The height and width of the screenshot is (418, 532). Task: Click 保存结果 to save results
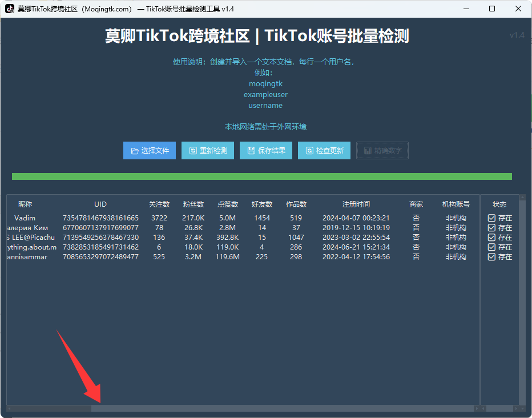[266, 150]
